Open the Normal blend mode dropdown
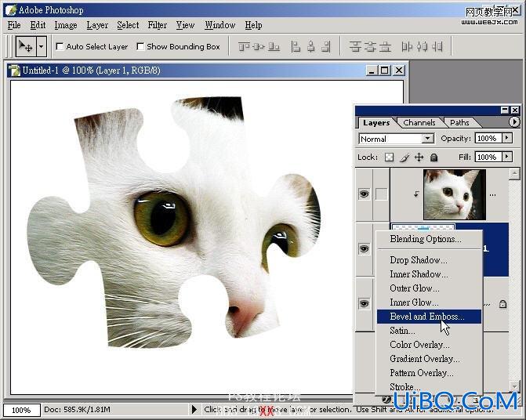The height and width of the screenshot is (420, 526). click(x=396, y=139)
